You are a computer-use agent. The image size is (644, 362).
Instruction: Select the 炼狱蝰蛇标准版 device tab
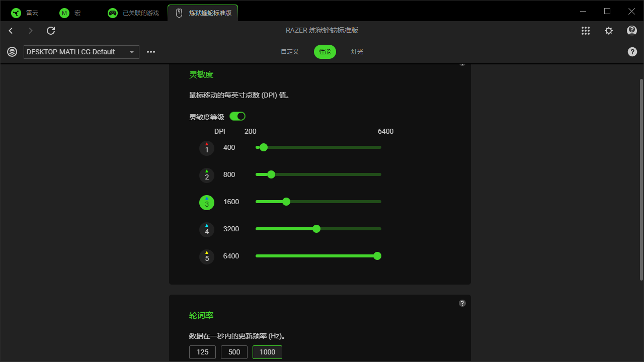click(x=203, y=13)
